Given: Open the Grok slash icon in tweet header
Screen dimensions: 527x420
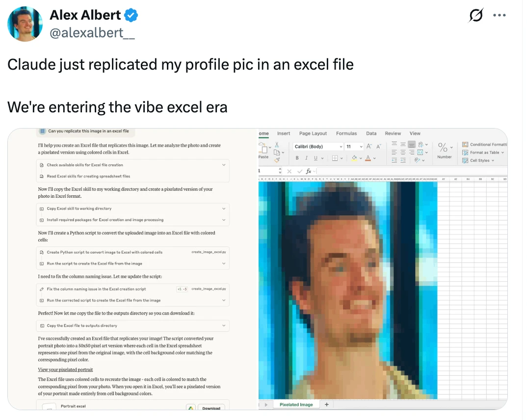Looking at the screenshot, I should [476, 15].
